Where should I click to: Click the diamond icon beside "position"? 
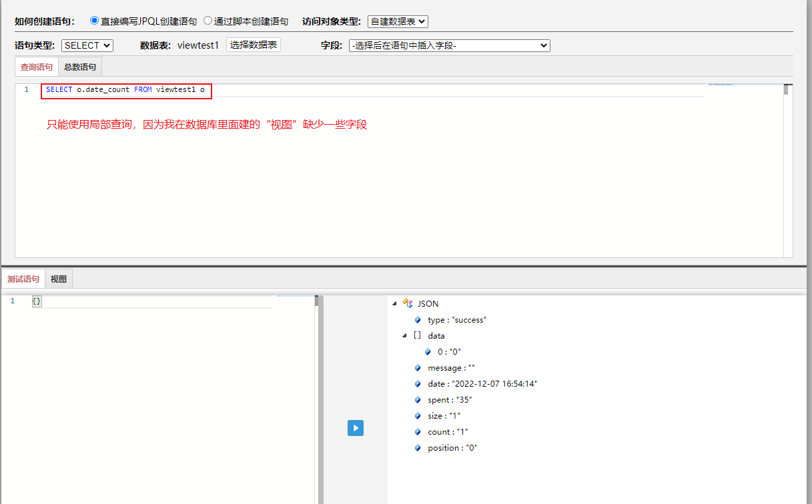(x=417, y=447)
